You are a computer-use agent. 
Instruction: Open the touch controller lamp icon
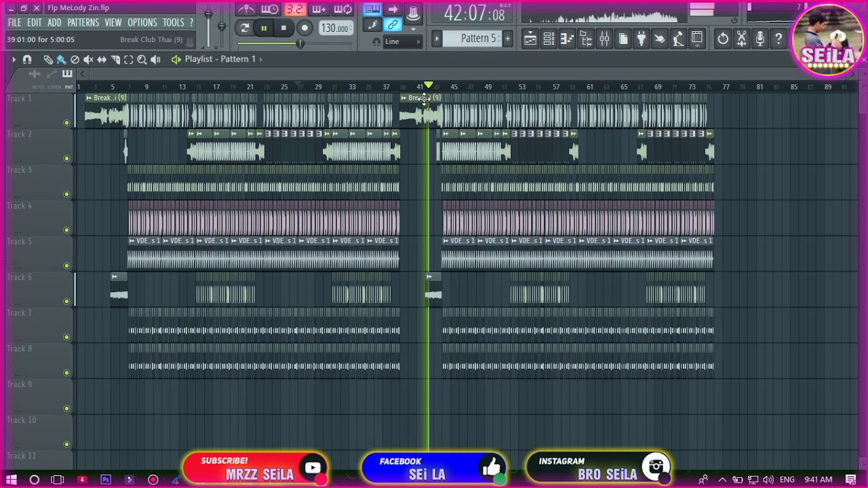678,39
